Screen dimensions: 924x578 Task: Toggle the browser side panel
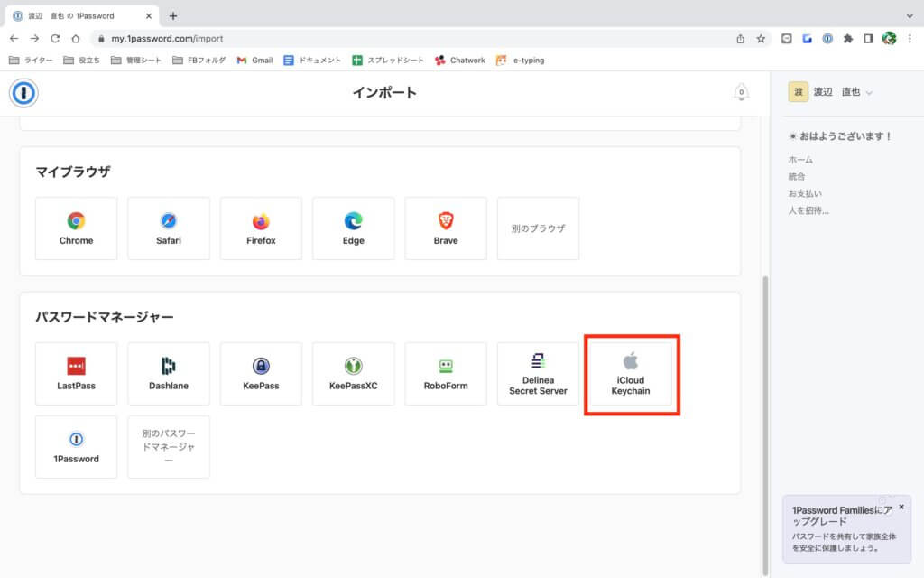click(869, 38)
